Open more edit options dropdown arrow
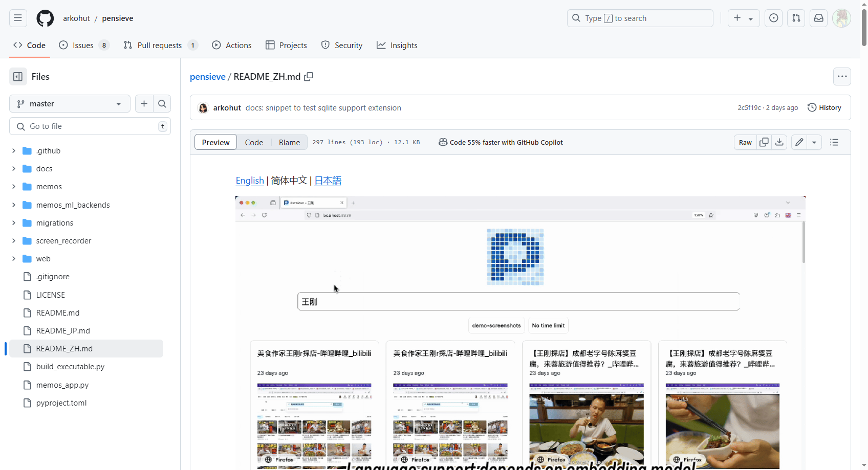The width and height of the screenshot is (868, 470). (814, 142)
